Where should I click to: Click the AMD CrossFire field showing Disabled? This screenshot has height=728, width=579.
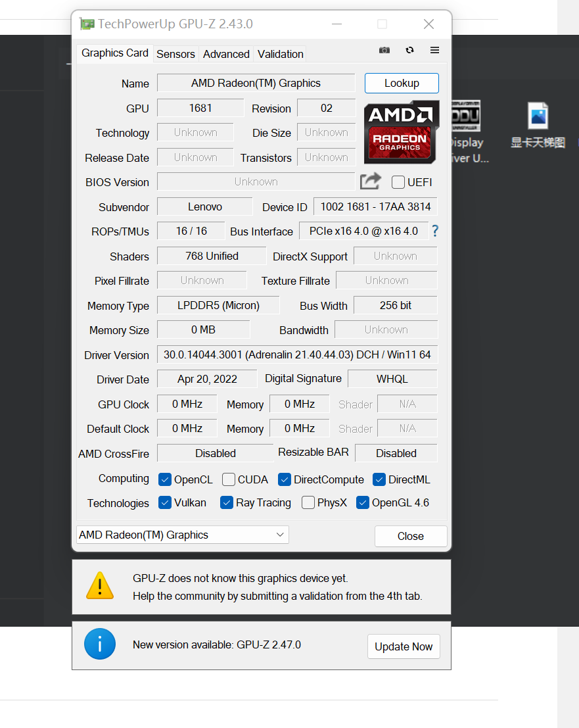(216, 453)
